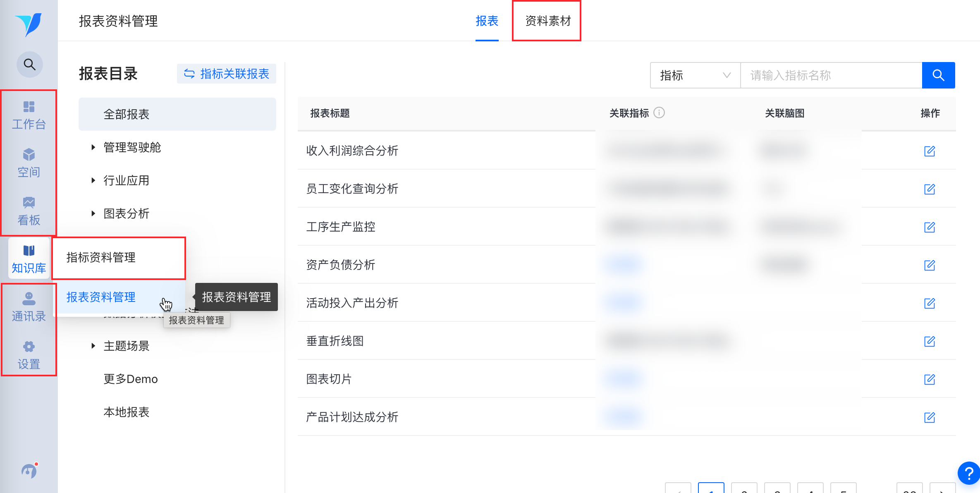The image size is (980, 493).
Task: Click the info icon beside 关联指标
Action: 659,112
